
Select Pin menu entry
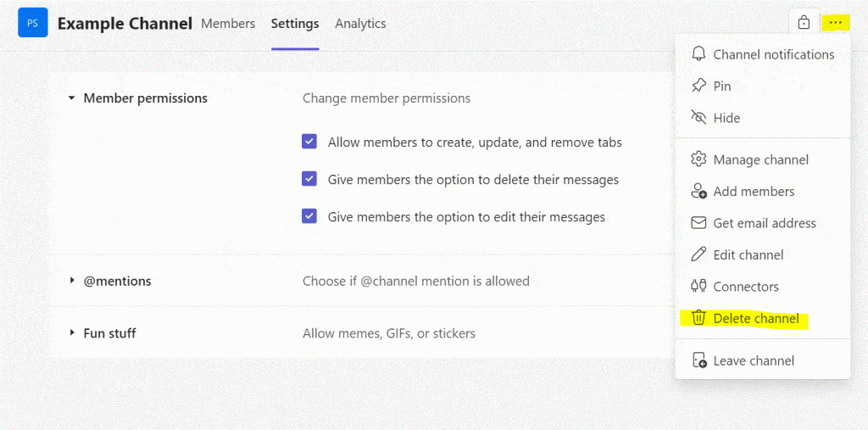(x=763, y=86)
